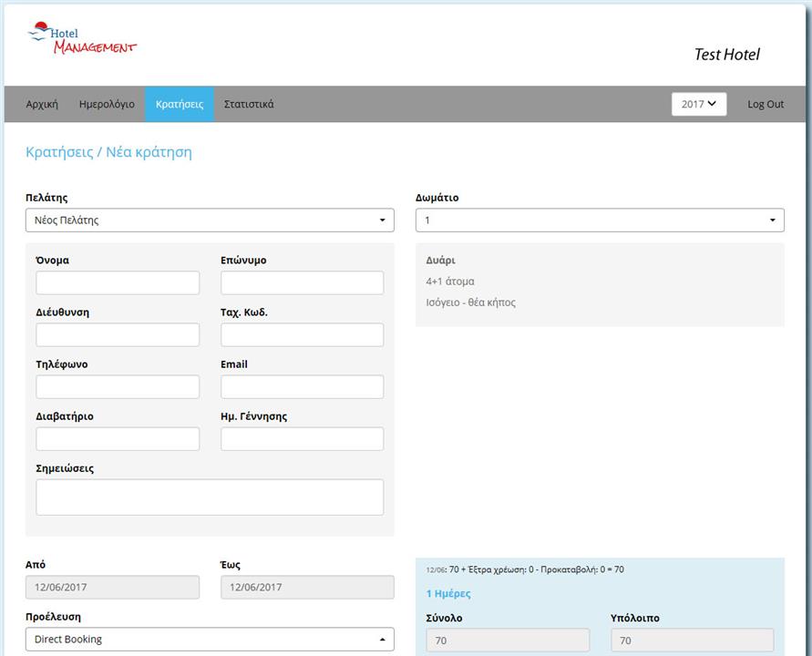This screenshot has height=656, width=812.
Task: Open the Αρχική menu item
Action: click(x=42, y=104)
